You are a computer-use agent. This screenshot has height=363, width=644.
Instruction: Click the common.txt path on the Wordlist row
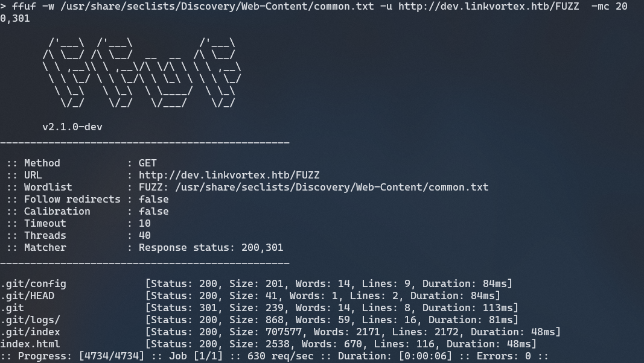(x=331, y=188)
